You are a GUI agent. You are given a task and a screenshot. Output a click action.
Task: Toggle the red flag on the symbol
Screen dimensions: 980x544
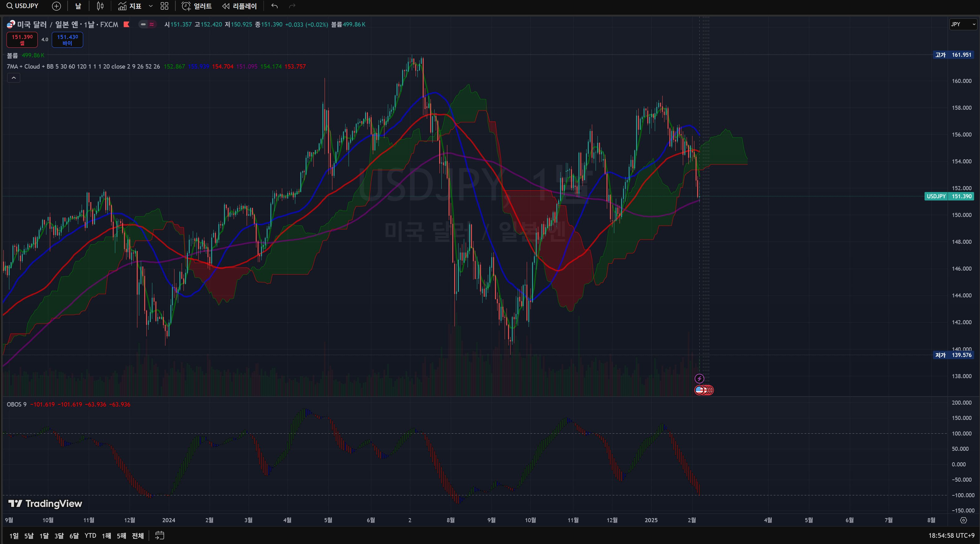[x=127, y=24]
